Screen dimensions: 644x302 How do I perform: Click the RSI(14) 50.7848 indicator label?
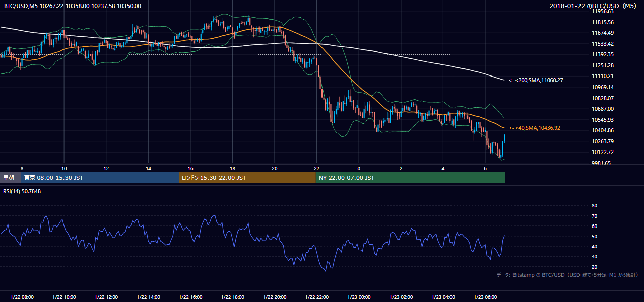click(x=22, y=191)
